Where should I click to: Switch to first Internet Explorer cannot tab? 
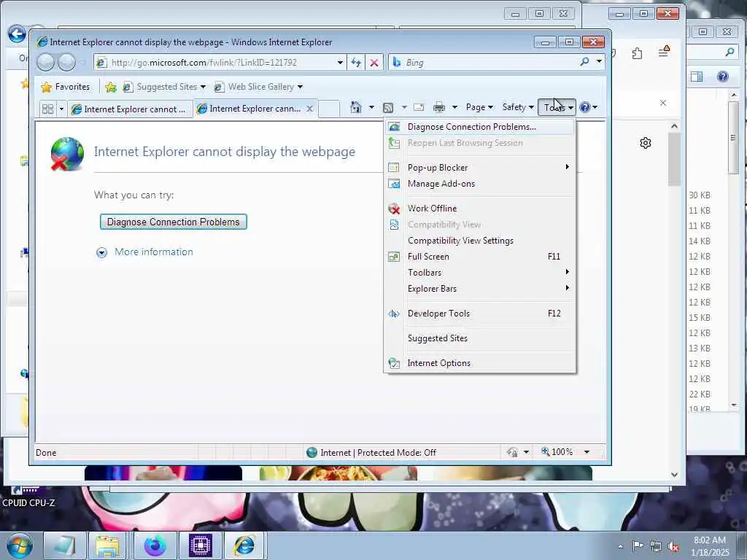130,109
